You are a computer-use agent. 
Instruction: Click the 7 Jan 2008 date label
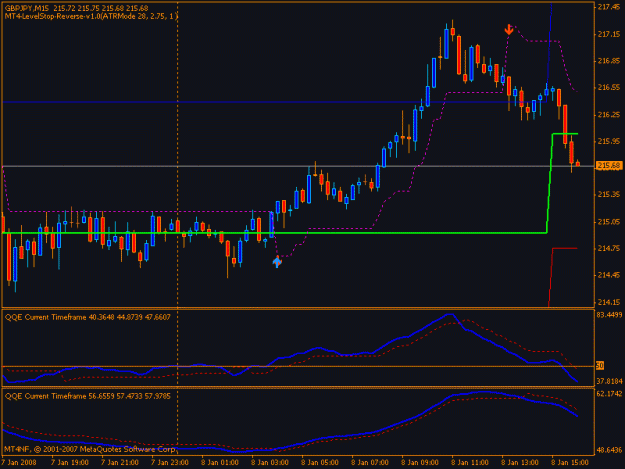point(19,462)
